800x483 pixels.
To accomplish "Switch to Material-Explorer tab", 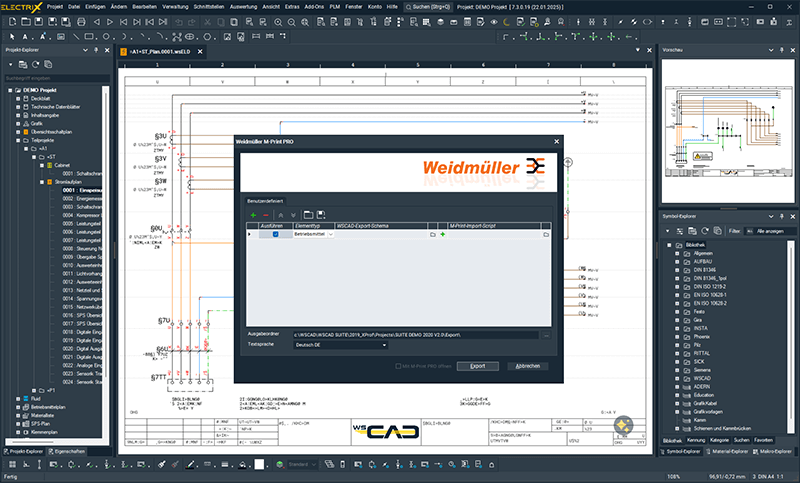I will click(728, 451).
